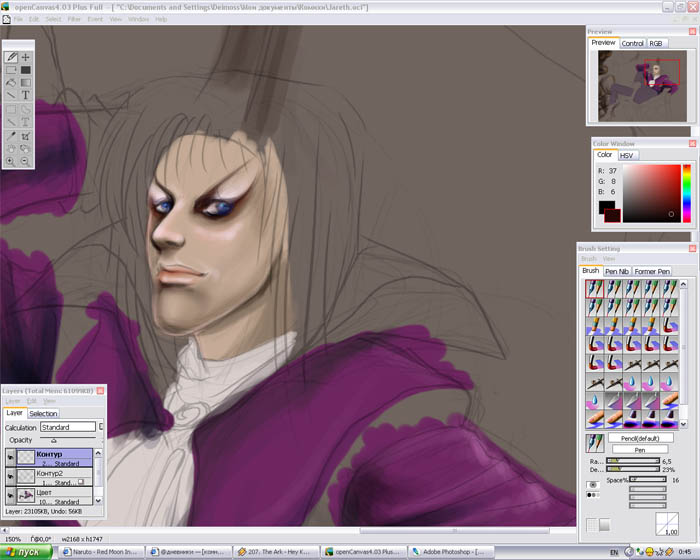Pick the rectangle selection tool in toolbox
Image resolution: width=700 pixels, height=560 pixels.
pyautogui.click(x=11, y=70)
